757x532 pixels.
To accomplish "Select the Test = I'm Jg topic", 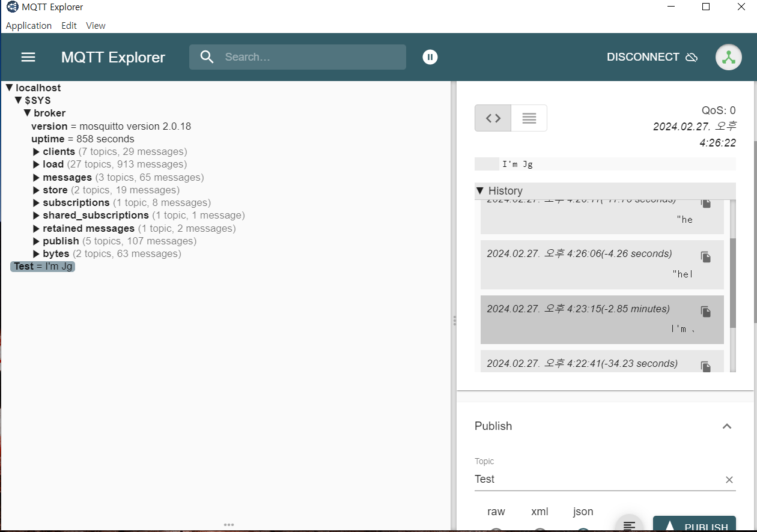I will pyautogui.click(x=43, y=266).
